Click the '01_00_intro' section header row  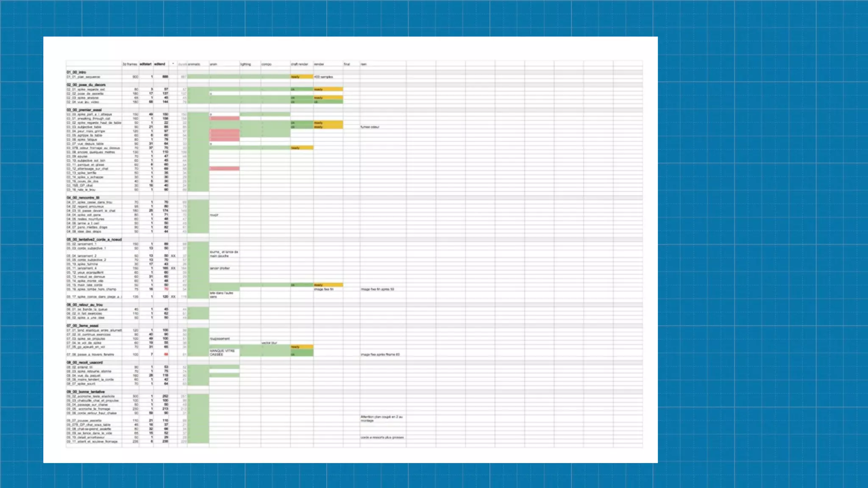click(77, 72)
